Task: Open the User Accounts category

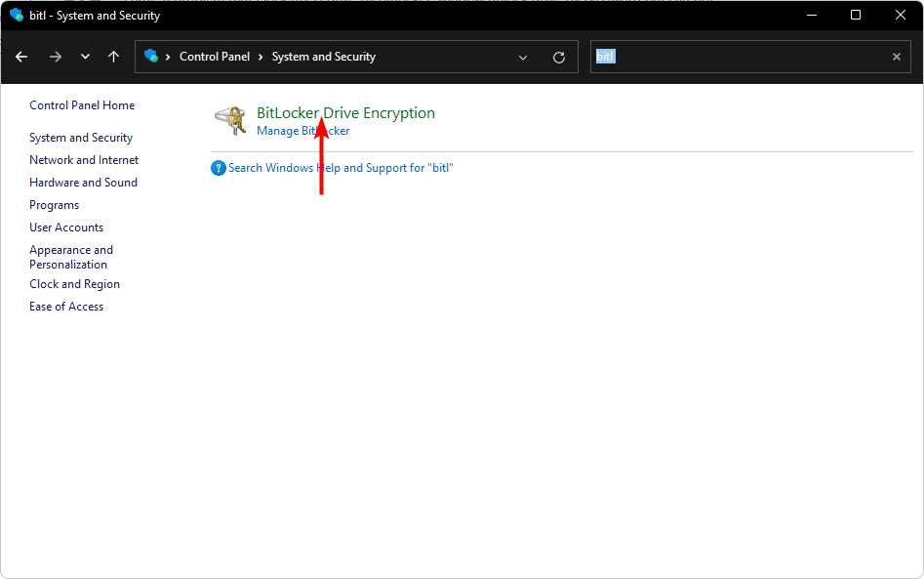Action: [x=66, y=227]
